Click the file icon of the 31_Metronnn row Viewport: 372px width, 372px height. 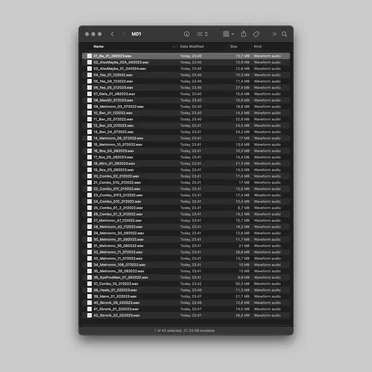89,246
